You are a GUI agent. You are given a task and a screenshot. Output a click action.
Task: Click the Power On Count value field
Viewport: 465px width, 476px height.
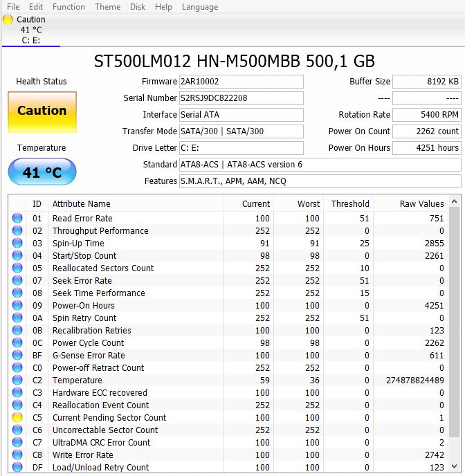427,131
